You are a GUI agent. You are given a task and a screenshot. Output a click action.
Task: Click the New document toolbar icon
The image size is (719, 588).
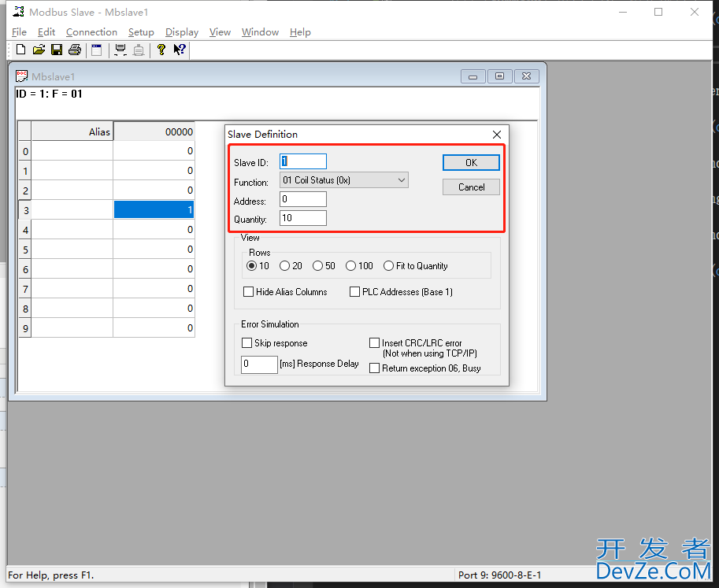tap(20, 50)
